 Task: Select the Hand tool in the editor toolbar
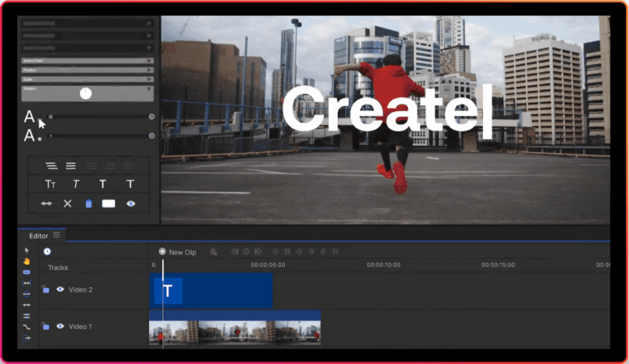tap(26, 262)
